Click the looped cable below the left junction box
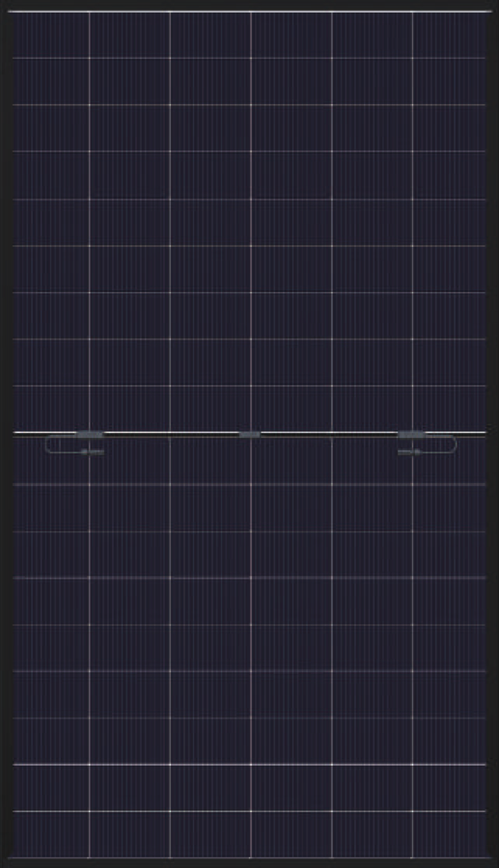This screenshot has height=868, width=499. point(63,445)
